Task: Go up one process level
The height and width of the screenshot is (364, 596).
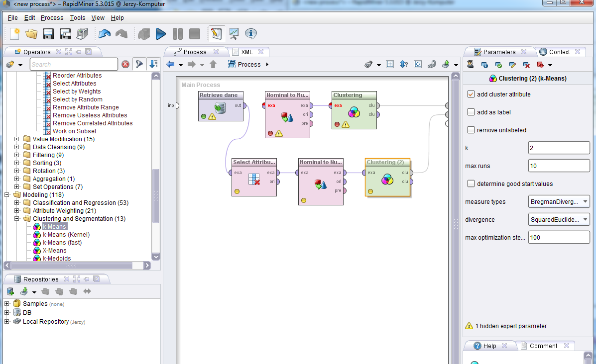Action: (x=213, y=65)
